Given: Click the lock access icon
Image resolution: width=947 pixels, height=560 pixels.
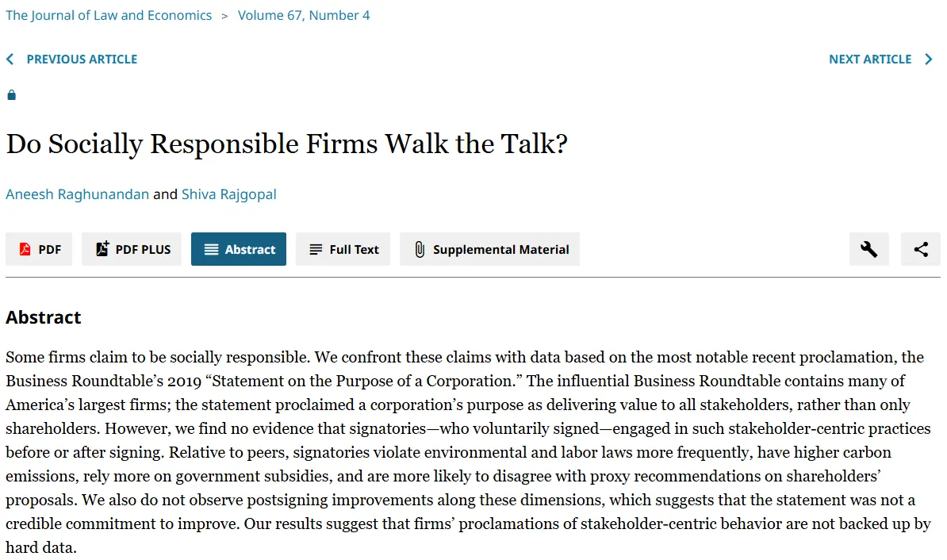Looking at the screenshot, I should click(11, 95).
